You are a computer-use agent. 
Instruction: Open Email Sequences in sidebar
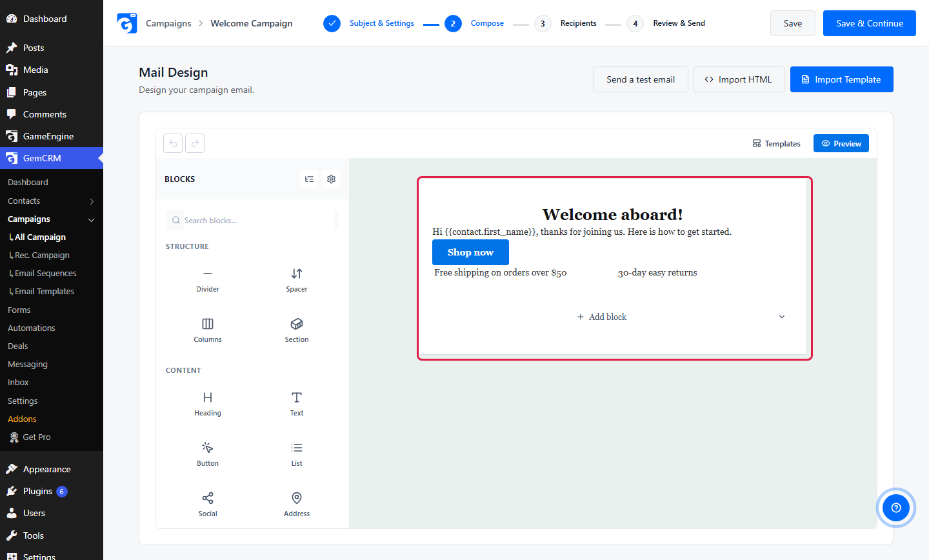45,274
